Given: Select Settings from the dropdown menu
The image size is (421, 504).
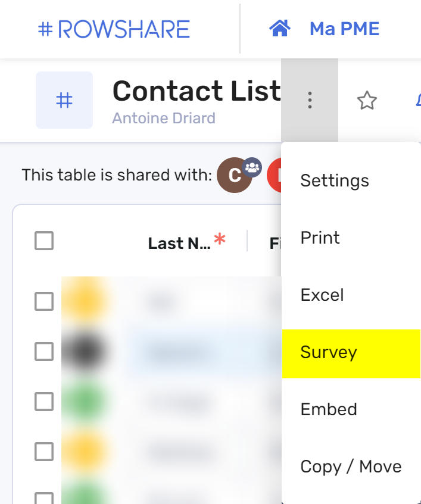Looking at the screenshot, I should [351, 181].
